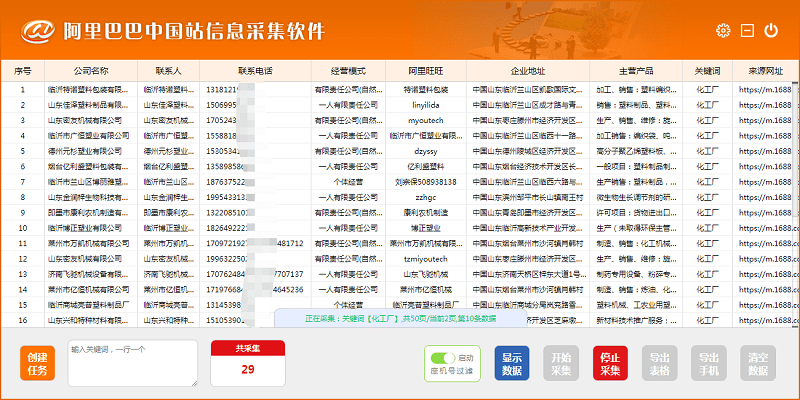Image resolution: width=800 pixels, height=400 pixels.
Task: Click address cell starting 中国山东德州陵城区经济开发区
Action: (x=528, y=151)
